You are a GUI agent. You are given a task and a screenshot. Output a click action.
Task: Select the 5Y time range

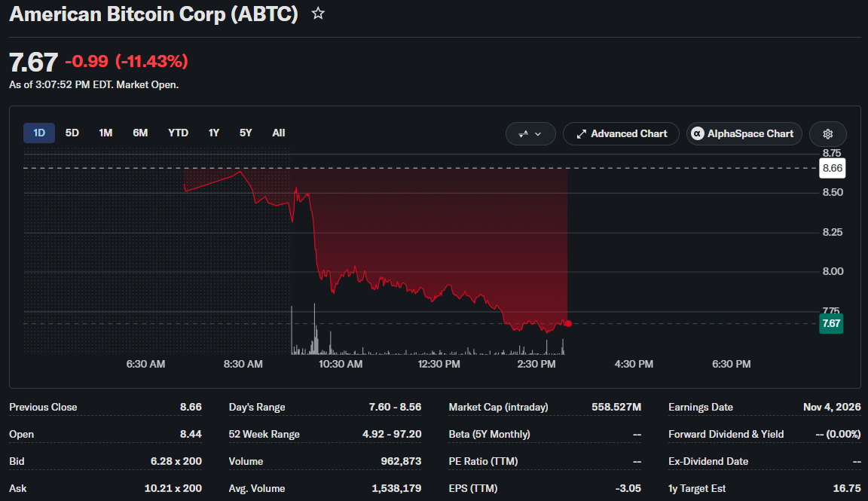coord(246,133)
